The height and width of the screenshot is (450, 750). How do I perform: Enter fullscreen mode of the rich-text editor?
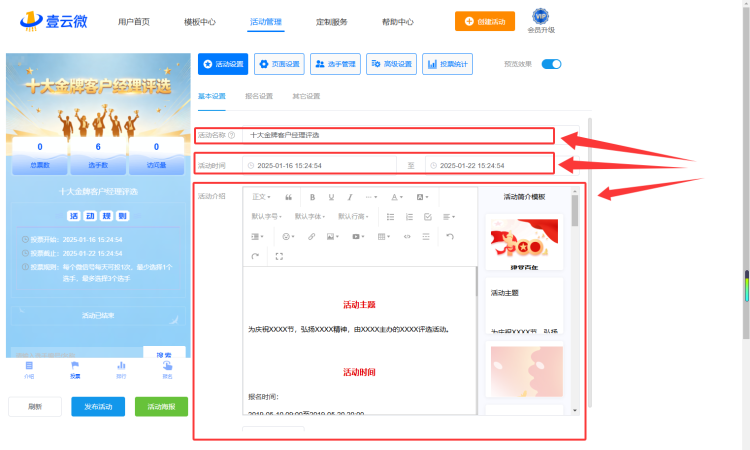point(279,256)
